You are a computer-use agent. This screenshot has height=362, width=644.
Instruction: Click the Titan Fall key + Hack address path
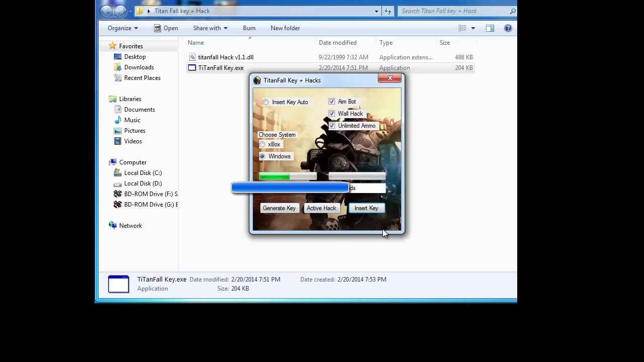coord(182,11)
